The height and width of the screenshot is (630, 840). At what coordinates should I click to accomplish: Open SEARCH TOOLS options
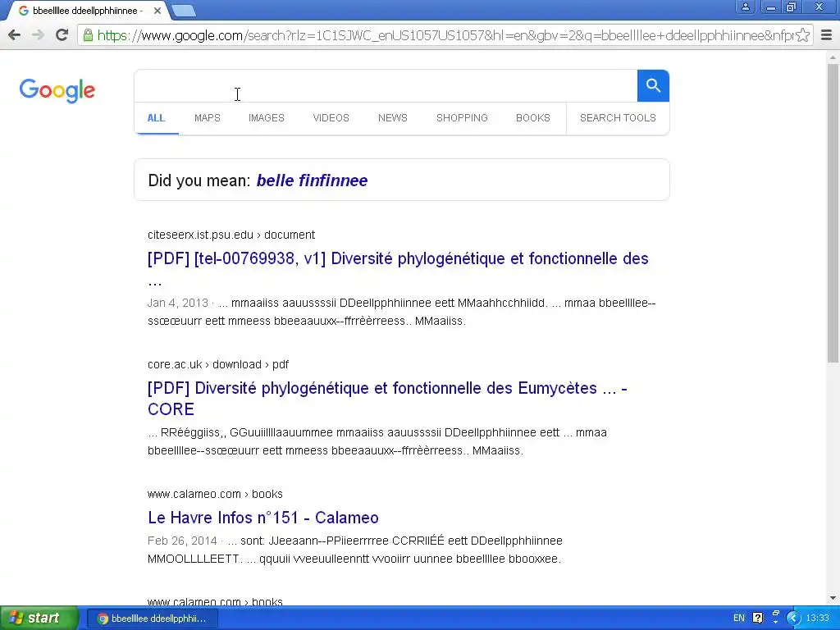click(618, 118)
